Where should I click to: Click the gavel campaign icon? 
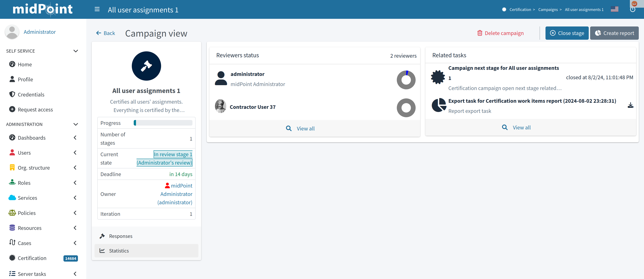click(146, 66)
